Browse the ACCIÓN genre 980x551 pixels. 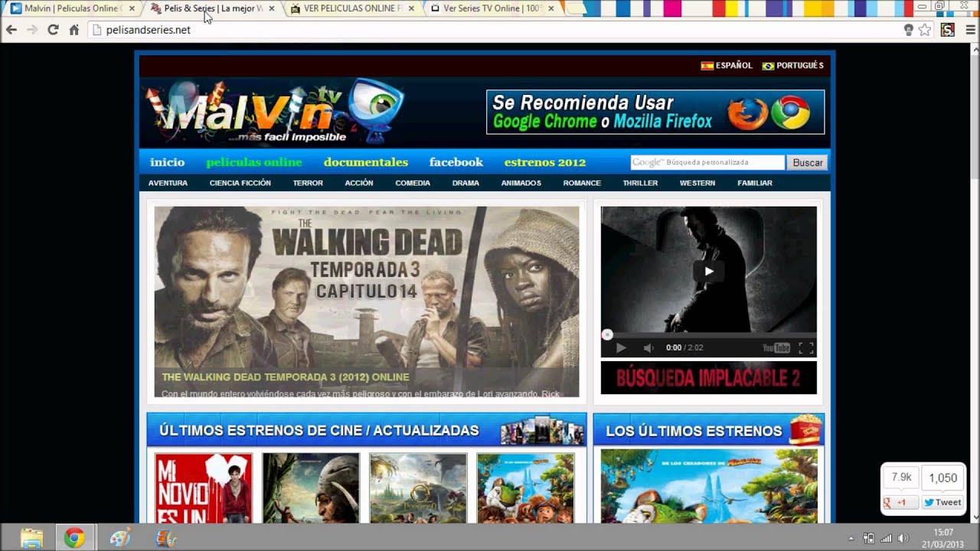click(359, 183)
